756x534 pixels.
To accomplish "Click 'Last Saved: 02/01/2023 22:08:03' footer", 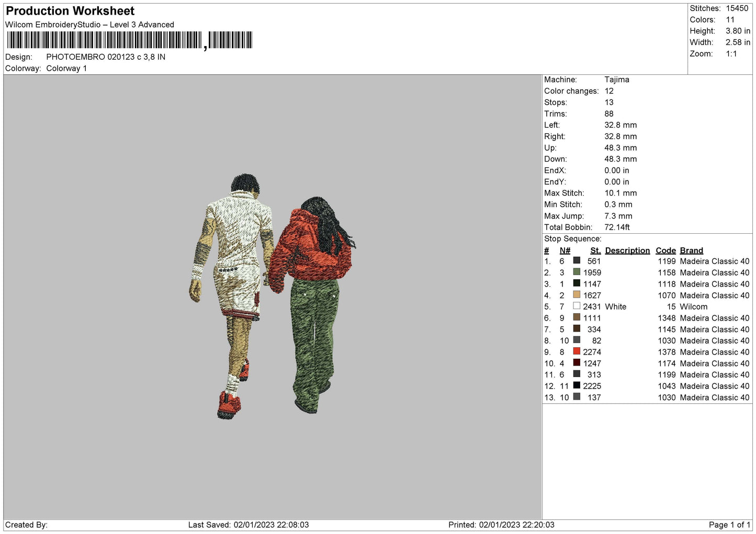I will pyautogui.click(x=249, y=525).
